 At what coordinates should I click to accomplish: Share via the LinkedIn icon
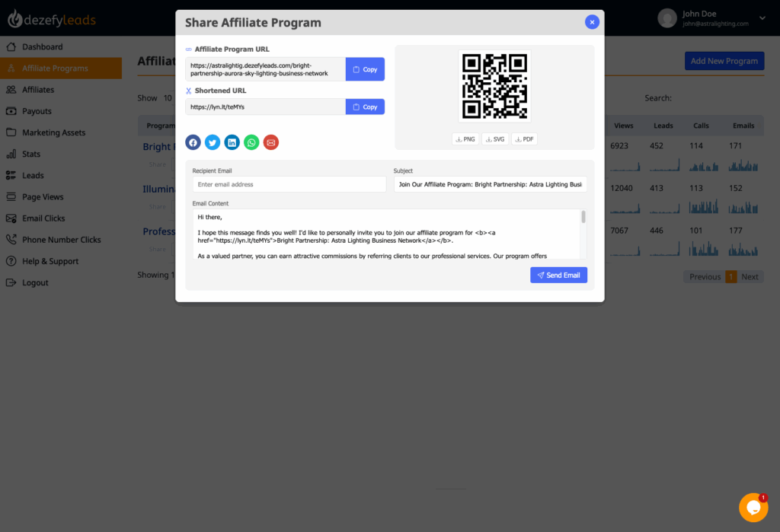[232, 142]
